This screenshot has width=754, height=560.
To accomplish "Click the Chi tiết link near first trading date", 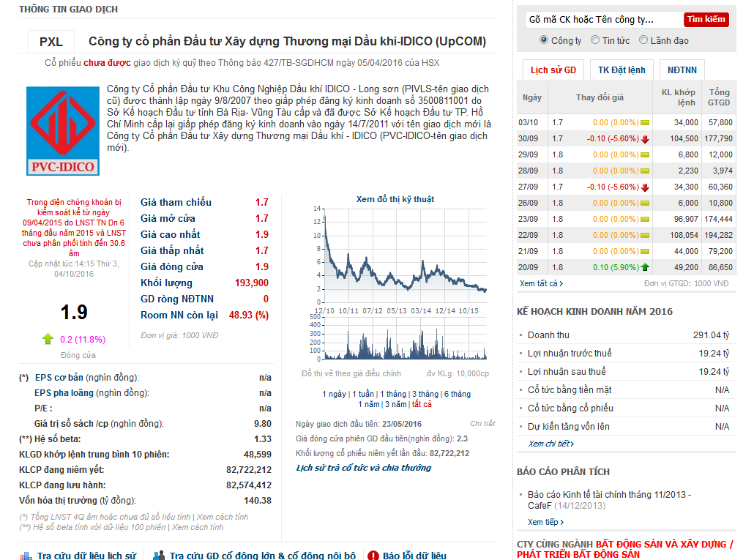I will tap(482, 424).
